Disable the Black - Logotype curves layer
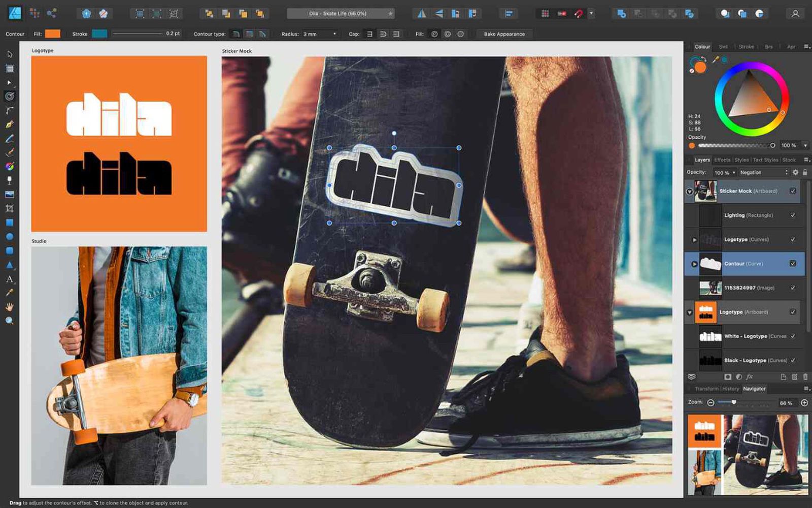812x508 pixels. click(793, 360)
